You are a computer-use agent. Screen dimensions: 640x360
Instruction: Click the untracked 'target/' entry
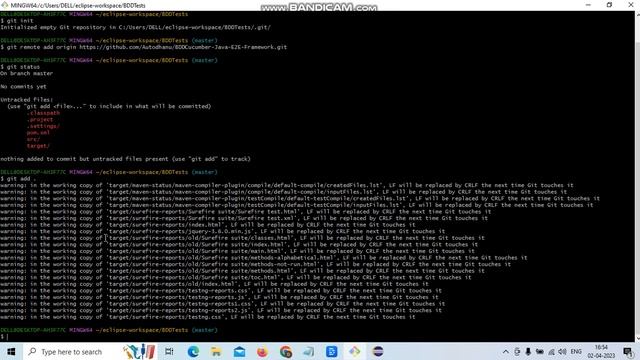coord(38,146)
